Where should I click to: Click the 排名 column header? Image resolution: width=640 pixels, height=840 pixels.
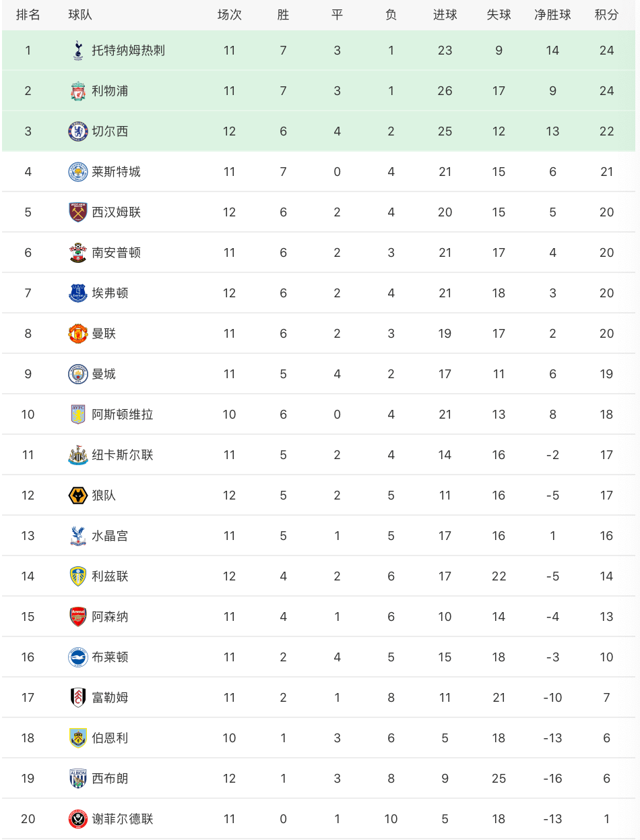(x=28, y=15)
